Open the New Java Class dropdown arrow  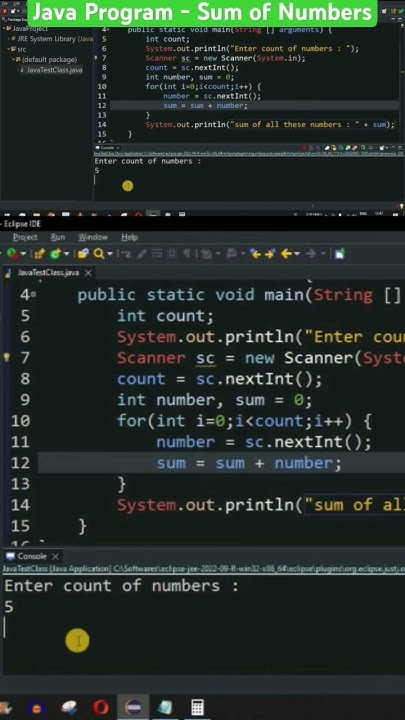(x=67, y=254)
